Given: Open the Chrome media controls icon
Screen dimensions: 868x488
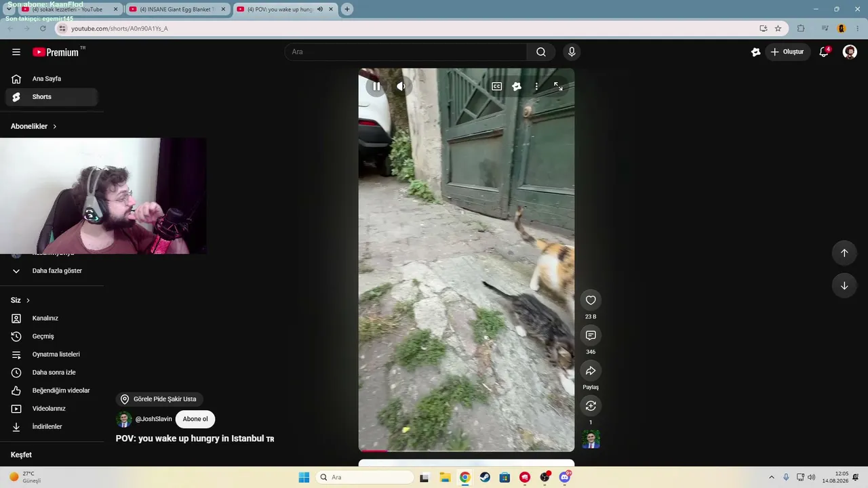Looking at the screenshot, I should point(825,28).
